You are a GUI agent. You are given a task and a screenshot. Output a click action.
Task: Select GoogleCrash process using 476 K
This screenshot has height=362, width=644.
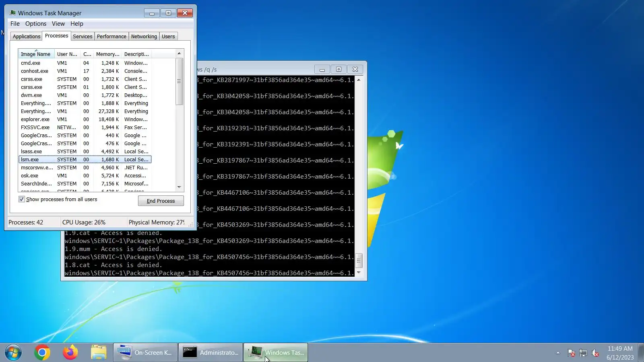pos(85,144)
